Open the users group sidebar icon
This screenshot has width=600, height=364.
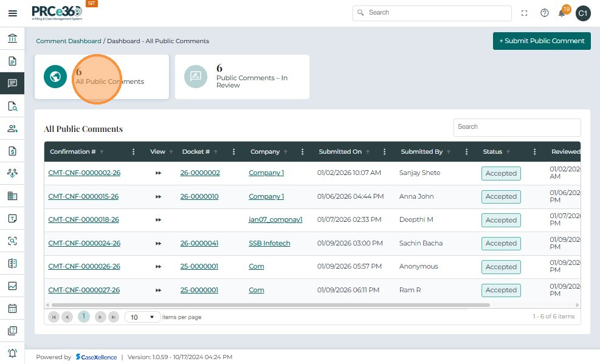(12, 128)
